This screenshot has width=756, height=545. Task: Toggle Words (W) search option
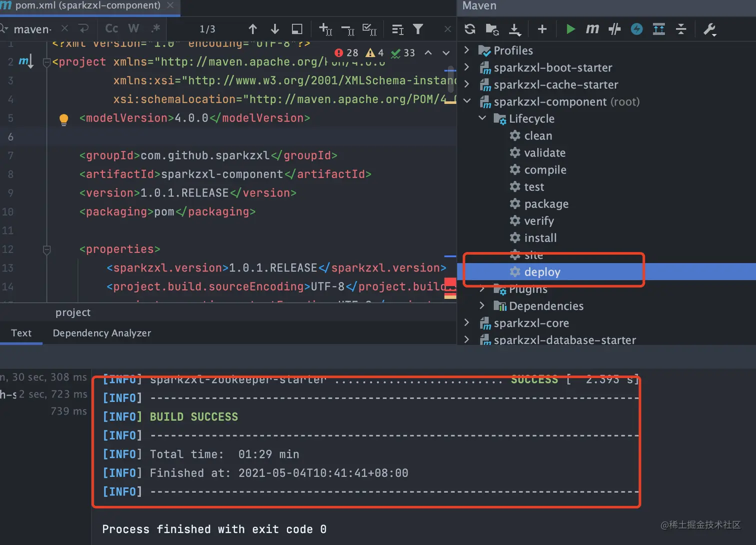pos(133,28)
